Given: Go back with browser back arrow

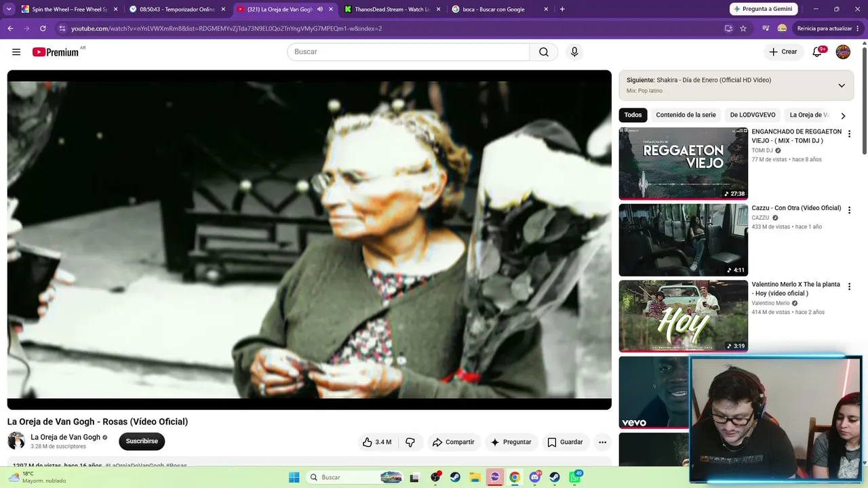Looking at the screenshot, I should pyautogui.click(x=10, y=28).
